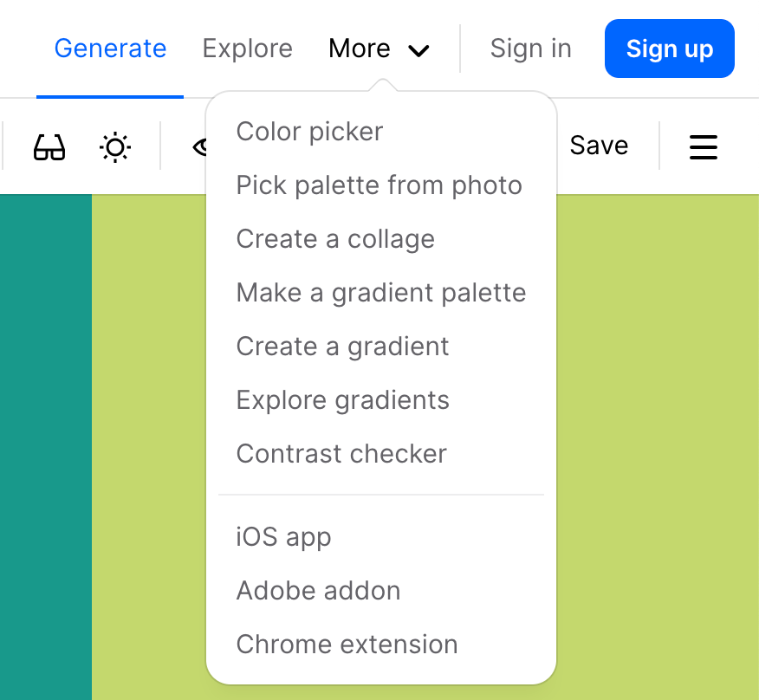
Task: Click the sun luminance adjust icon
Action: pos(114,146)
